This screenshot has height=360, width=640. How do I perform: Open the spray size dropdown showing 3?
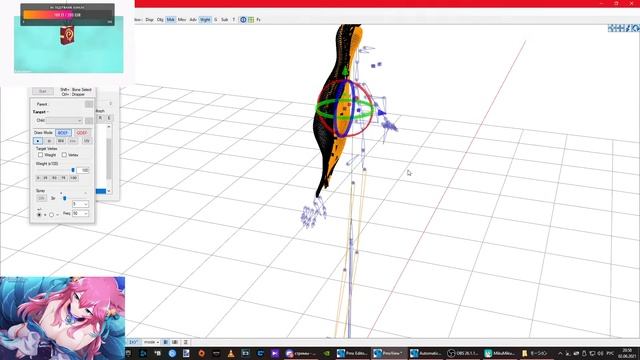80,204
